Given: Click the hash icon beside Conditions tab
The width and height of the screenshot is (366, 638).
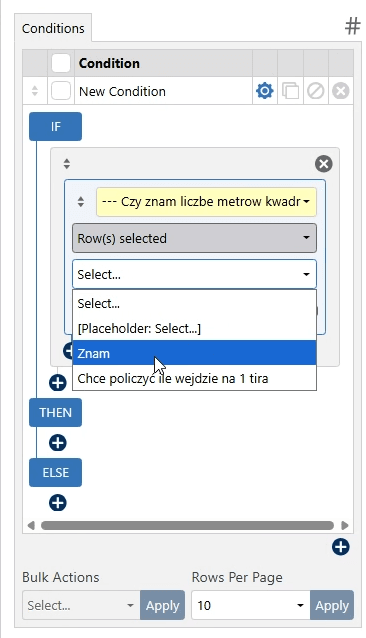Looking at the screenshot, I should coord(352,27).
